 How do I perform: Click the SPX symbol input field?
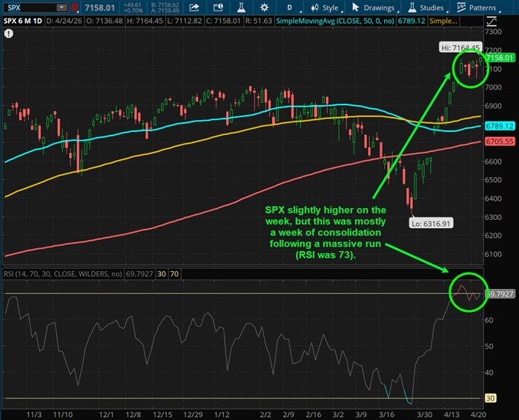point(30,7)
